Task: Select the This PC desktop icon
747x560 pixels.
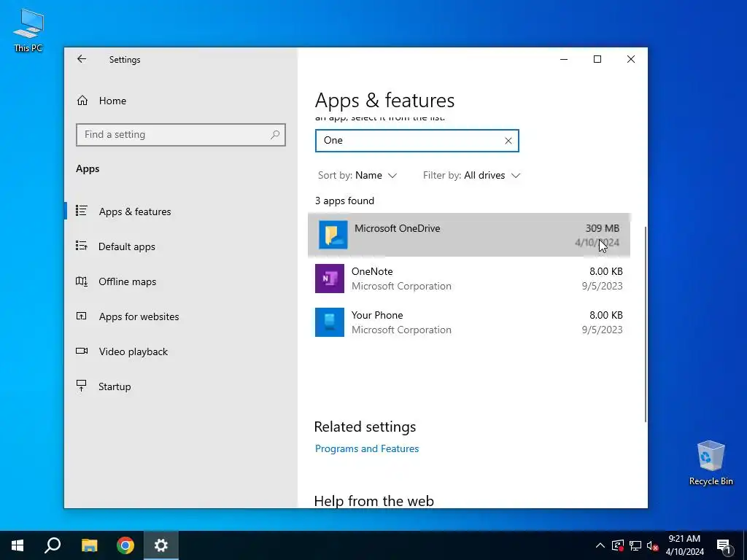Action: (28, 30)
